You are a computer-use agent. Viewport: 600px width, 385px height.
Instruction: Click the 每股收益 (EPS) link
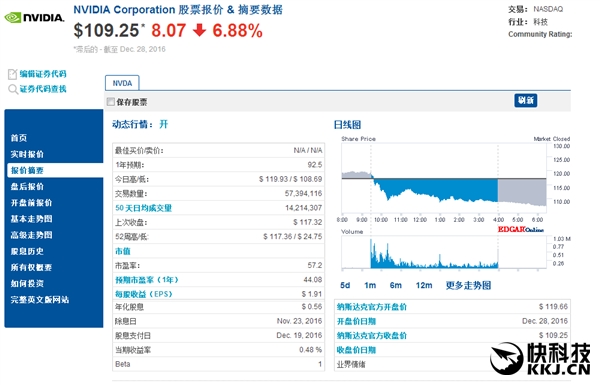click(144, 294)
